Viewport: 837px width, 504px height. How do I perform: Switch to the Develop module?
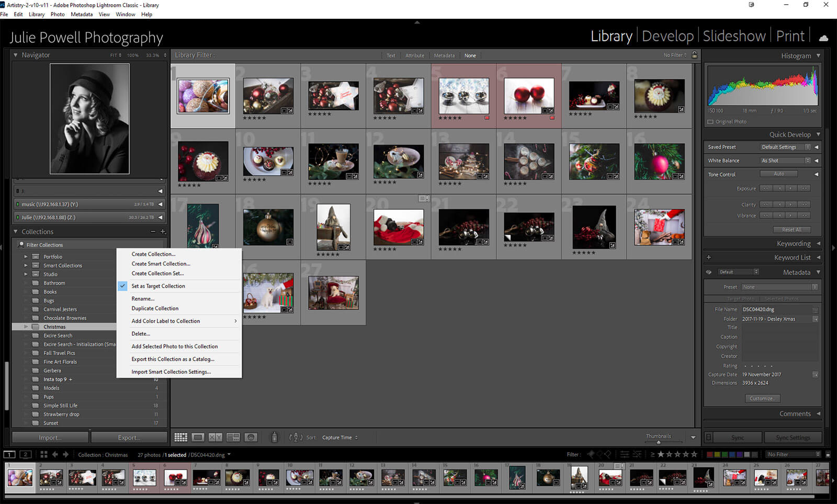(x=668, y=36)
